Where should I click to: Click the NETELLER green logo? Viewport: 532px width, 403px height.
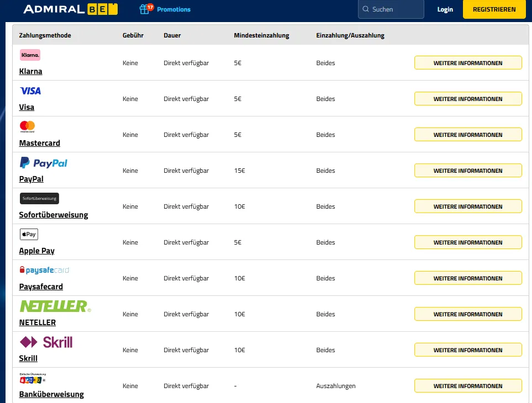(x=55, y=306)
